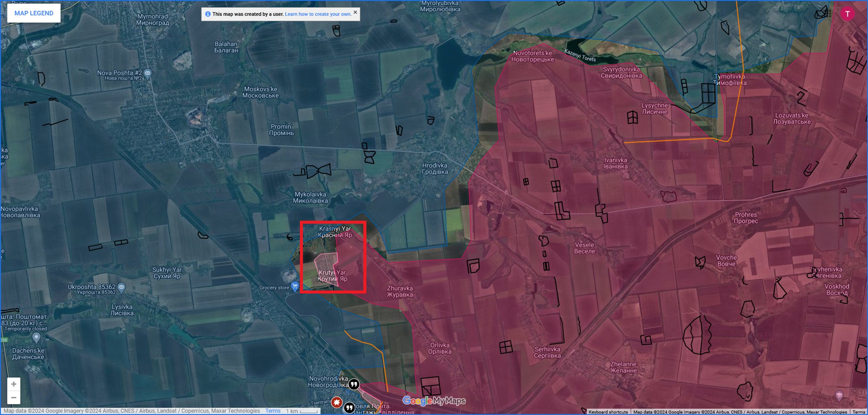
Task: Zoom out with the minus button
Action: tap(14, 397)
